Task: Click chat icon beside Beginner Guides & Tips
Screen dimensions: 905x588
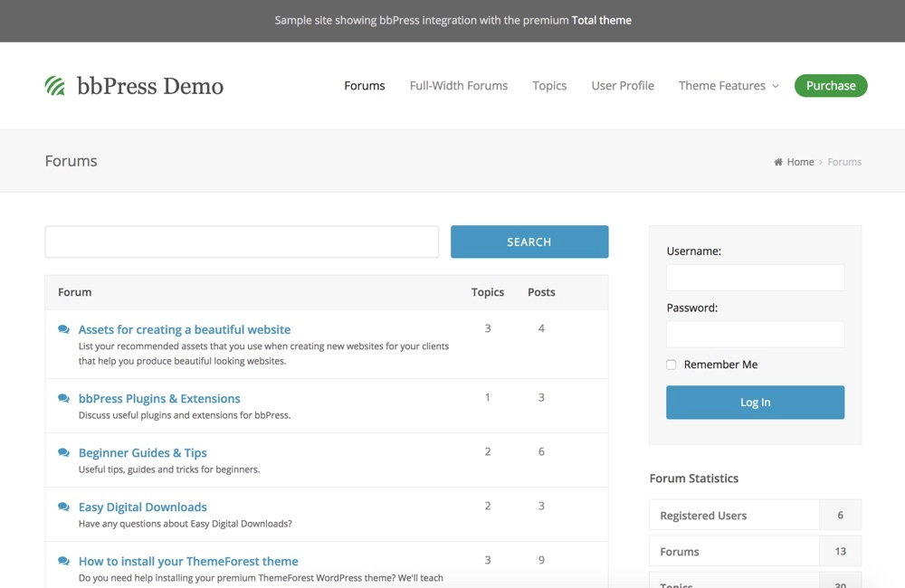Action: (x=63, y=452)
